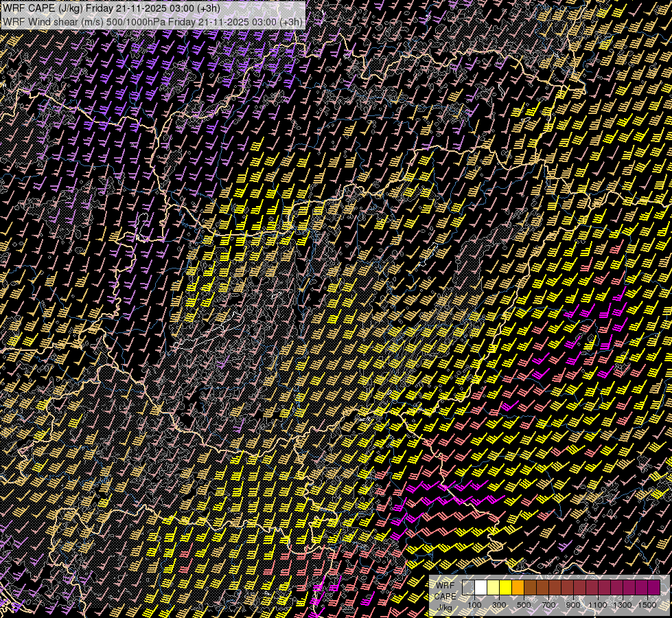672x618 pixels.
Task: Click the transparent first legend swatch
Action: pyautogui.click(x=468, y=587)
